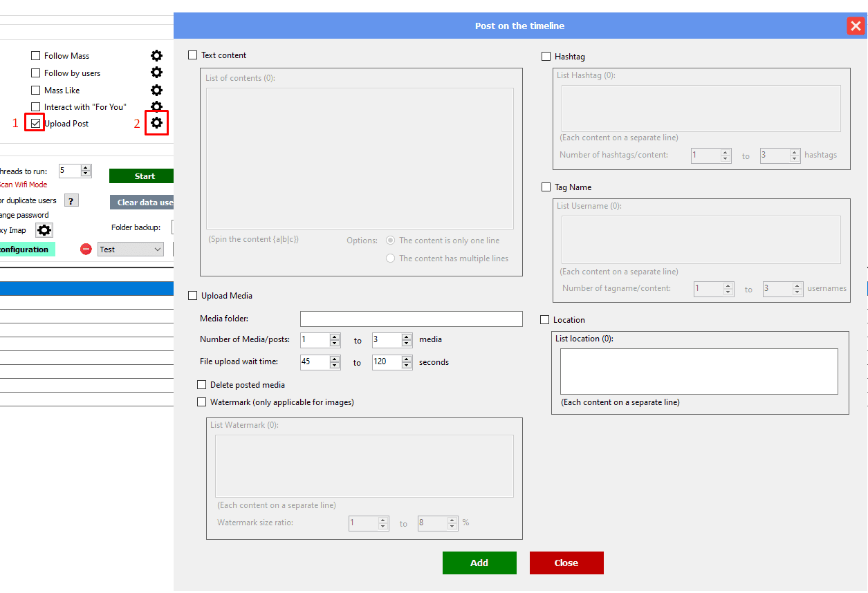Select 'The content is only one line' option

391,241
